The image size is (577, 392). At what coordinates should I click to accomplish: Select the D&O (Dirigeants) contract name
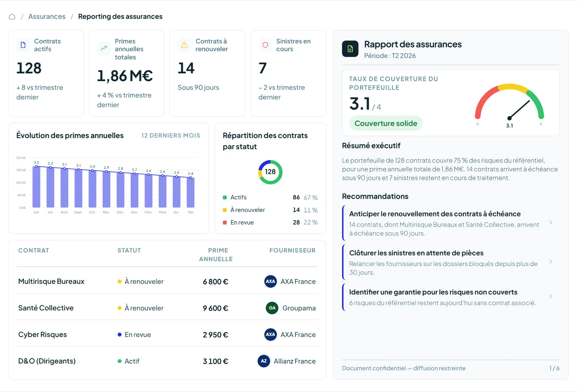pos(47,361)
